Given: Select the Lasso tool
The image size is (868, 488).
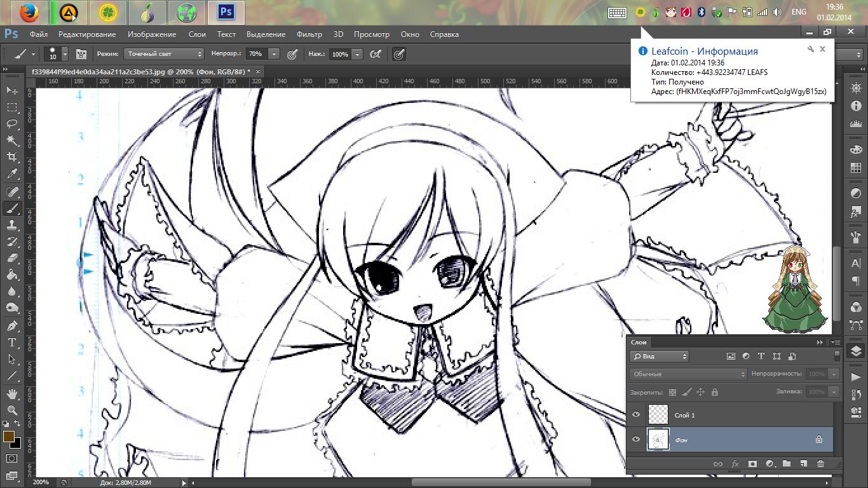Looking at the screenshot, I should [12, 124].
